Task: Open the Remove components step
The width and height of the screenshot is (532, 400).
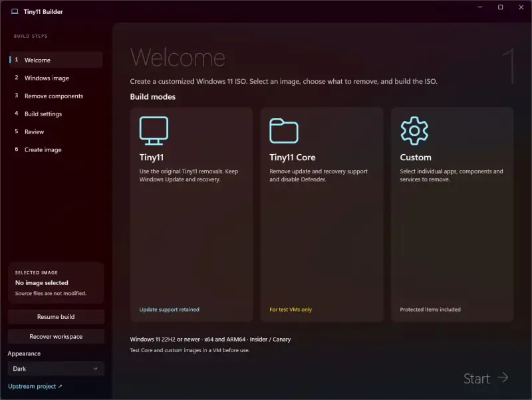Action: (x=56, y=96)
